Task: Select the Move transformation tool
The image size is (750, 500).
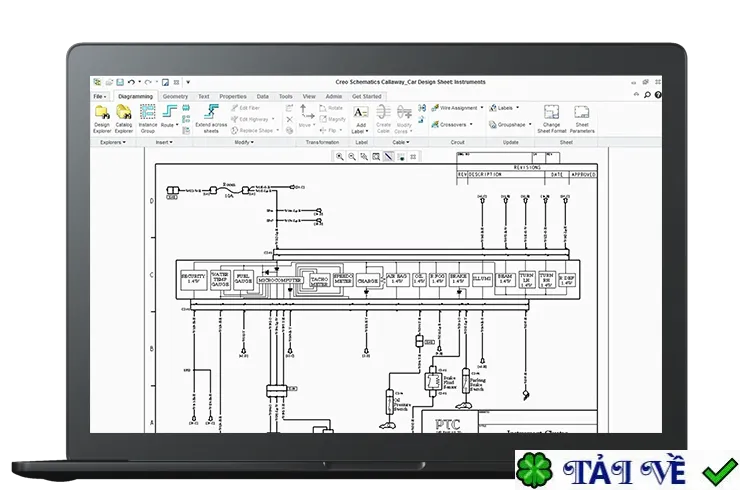Action: pos(306,116)
